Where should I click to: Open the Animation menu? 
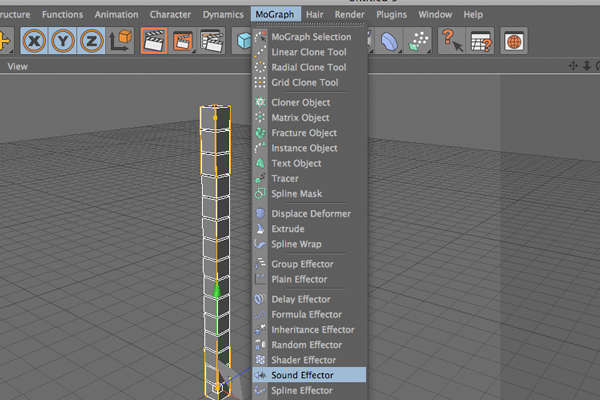click(116, 15)
